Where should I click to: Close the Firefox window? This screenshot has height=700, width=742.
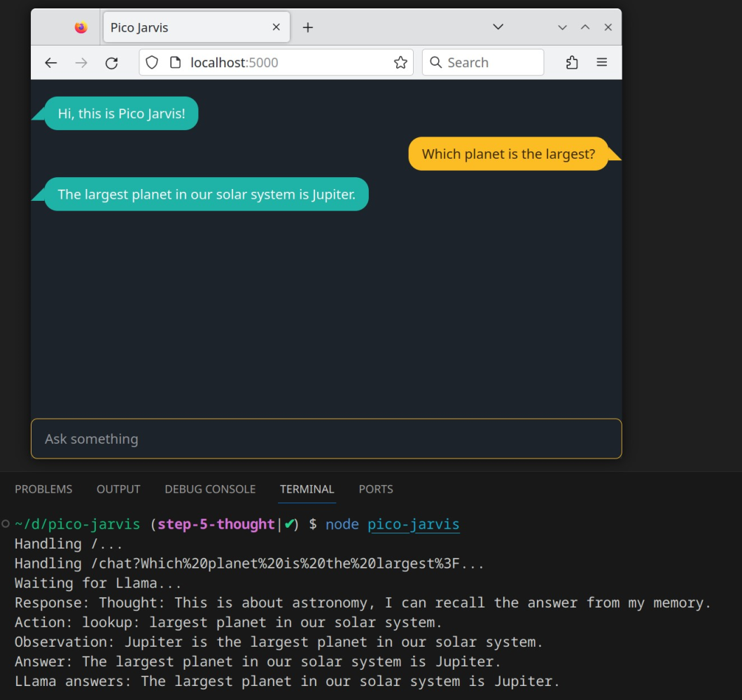click(608, 27)
